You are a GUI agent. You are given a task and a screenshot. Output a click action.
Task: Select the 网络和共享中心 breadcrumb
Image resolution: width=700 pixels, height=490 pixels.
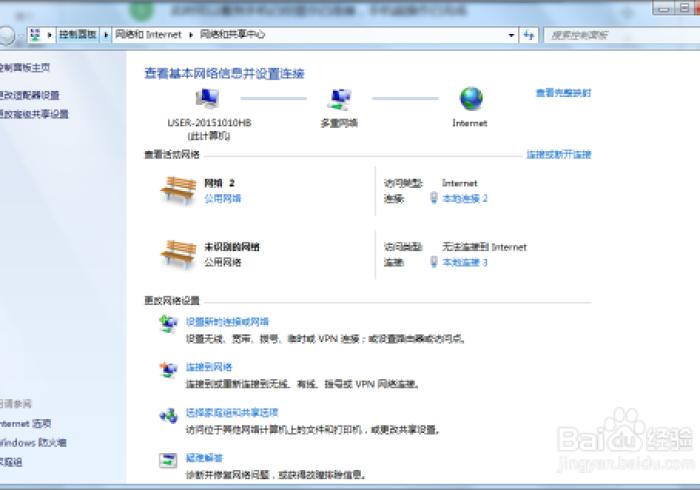click(232, 34)
